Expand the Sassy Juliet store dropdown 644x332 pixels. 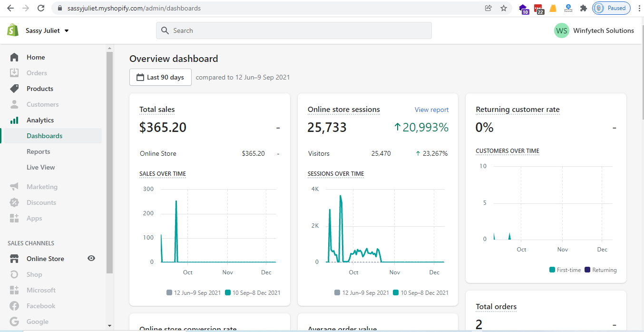point(67,30)
